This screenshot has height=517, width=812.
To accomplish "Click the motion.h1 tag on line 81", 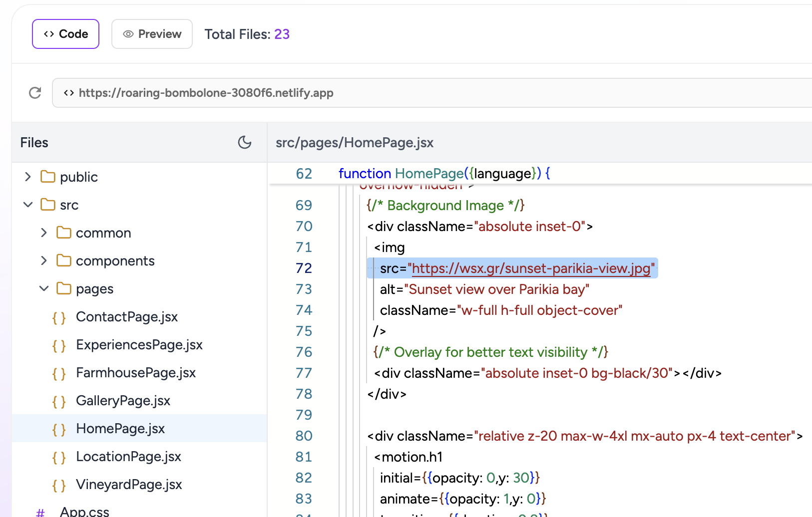I will click(408, 457).
